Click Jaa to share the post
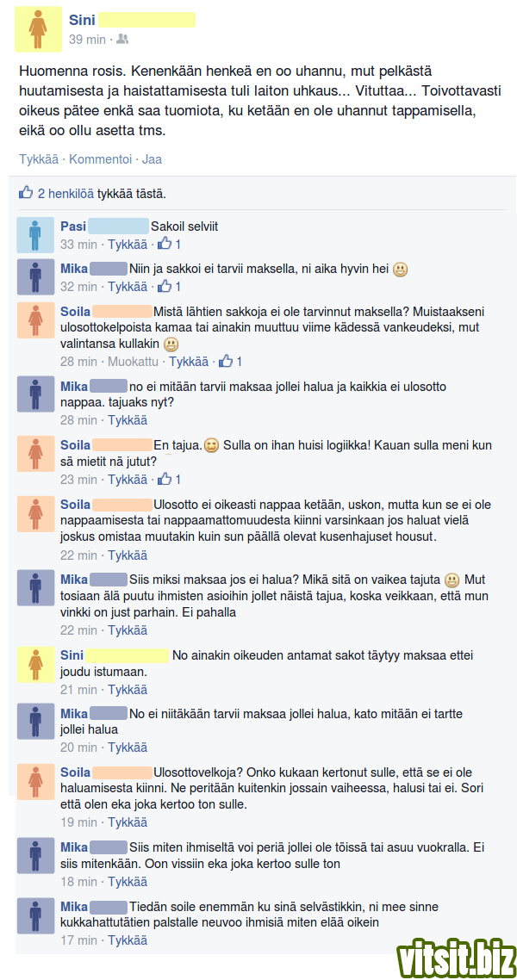 coord(152,159)
